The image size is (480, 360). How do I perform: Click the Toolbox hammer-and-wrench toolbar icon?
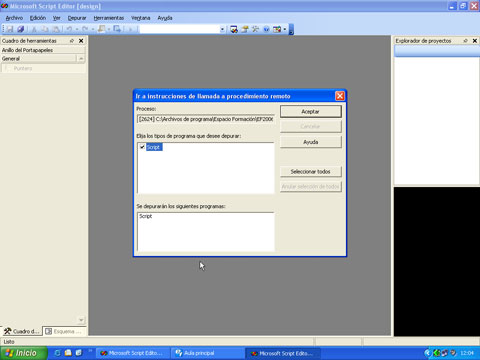click(x=256, y=29)
